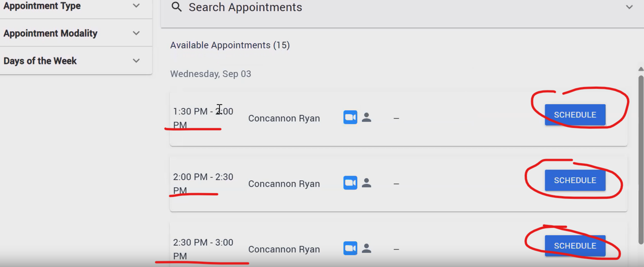Image resolution: width=644 pixels, height=267 pixels.
Task: Expand the Appointment Modality filter
Action: (136, 33)
